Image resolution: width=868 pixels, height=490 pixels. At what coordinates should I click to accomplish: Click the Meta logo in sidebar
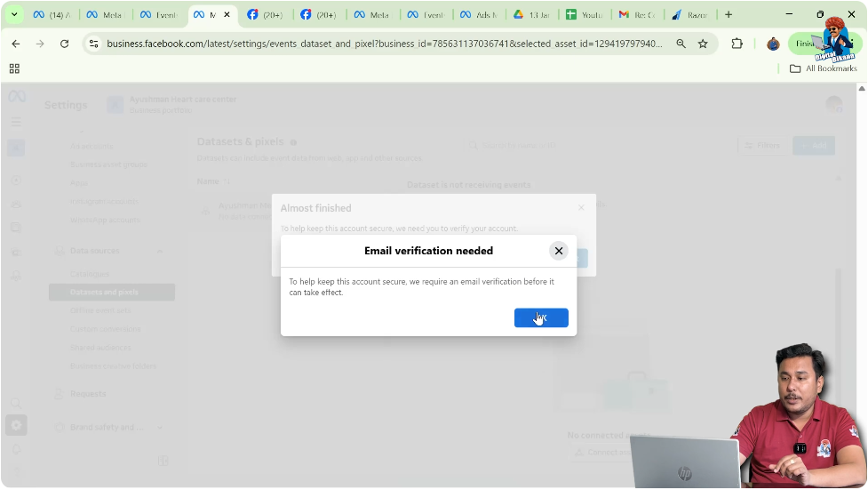tap(17, 97)
